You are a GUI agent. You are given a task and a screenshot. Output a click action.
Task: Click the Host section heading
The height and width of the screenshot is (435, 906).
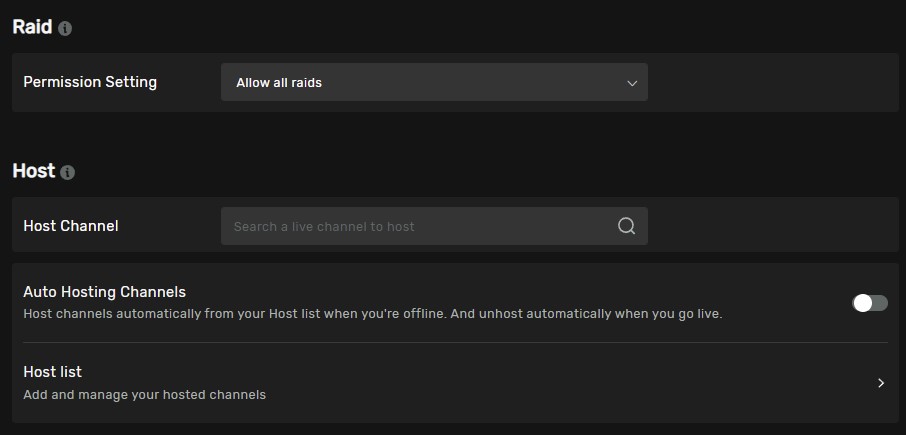click(34, 171)
